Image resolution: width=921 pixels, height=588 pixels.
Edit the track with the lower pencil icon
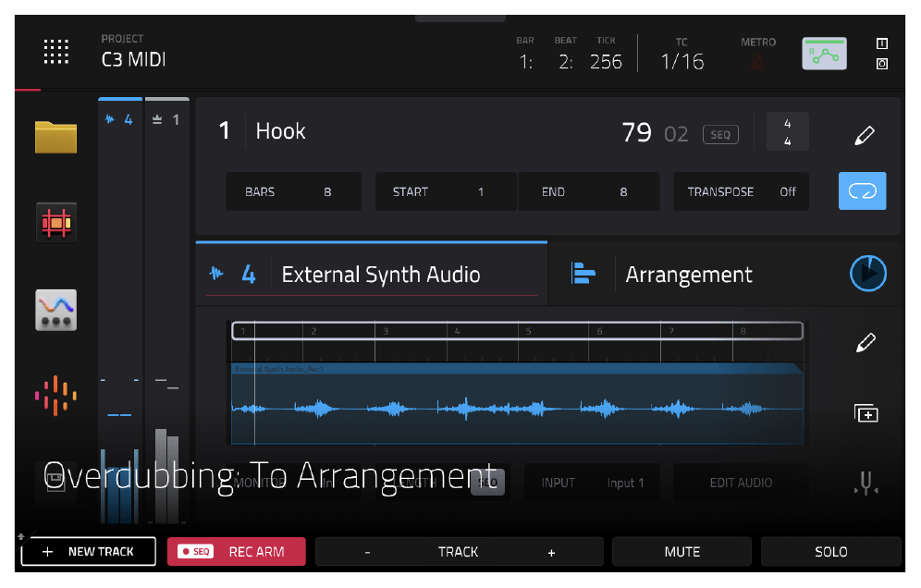[x=866, y=342]
